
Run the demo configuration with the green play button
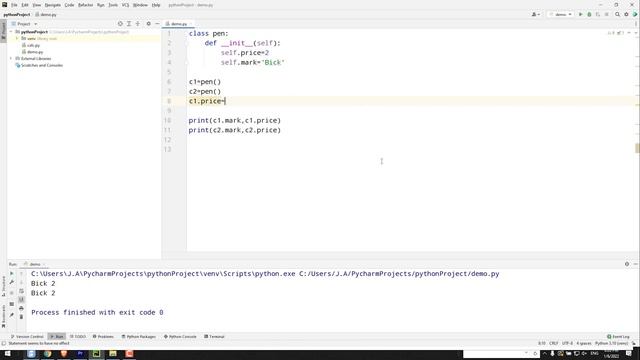click(580, 14)
